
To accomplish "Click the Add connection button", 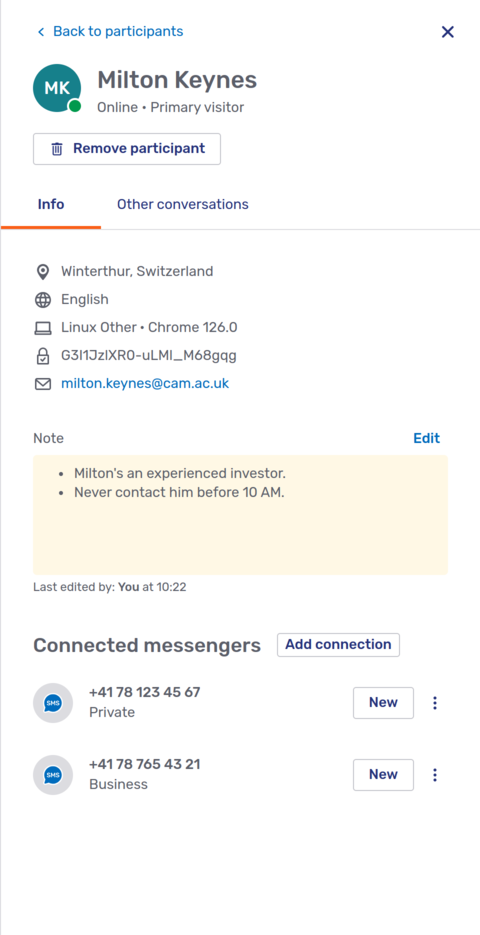I will coord(338,645).
